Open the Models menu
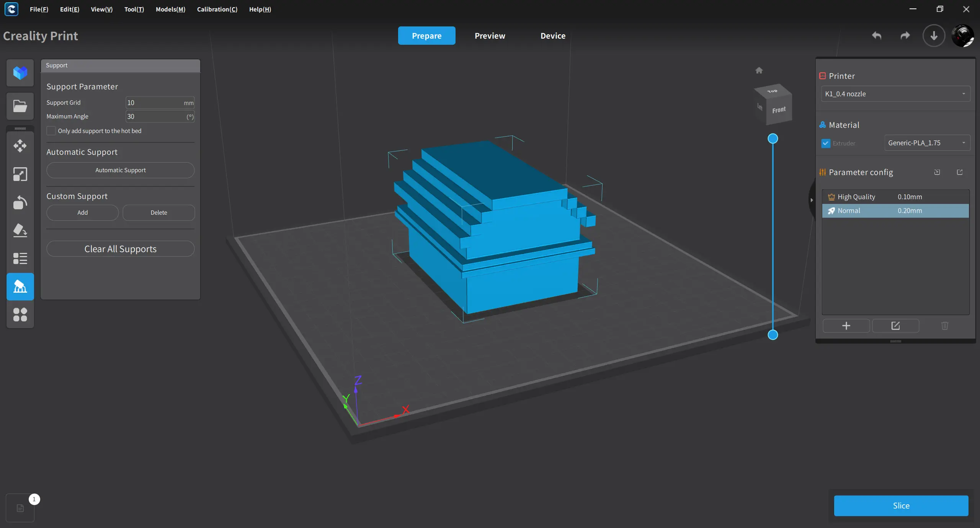The height and width of the screenshot is (528, 980). [x=170, y=9]
